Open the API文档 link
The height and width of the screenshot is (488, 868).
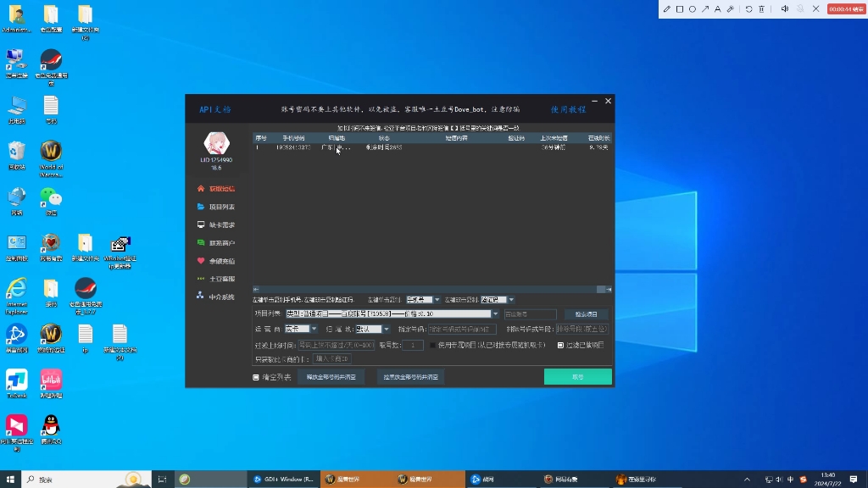(215, 109)
